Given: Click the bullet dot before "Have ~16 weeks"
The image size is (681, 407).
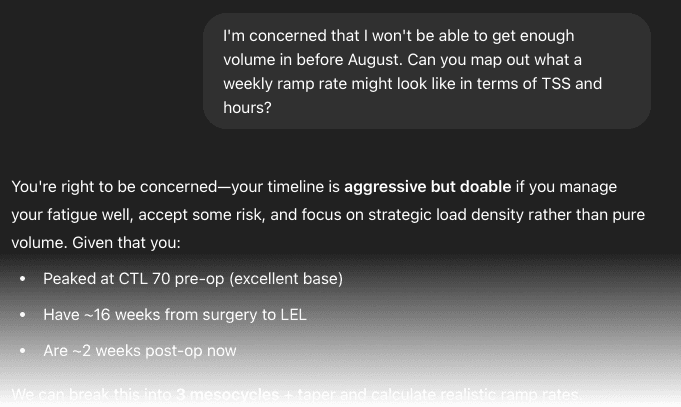Looking at the screenshot, I should pos(23,314).
